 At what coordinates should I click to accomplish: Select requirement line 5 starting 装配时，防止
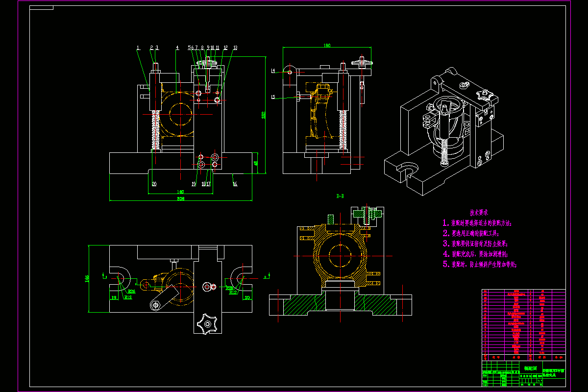pos(480,264)
